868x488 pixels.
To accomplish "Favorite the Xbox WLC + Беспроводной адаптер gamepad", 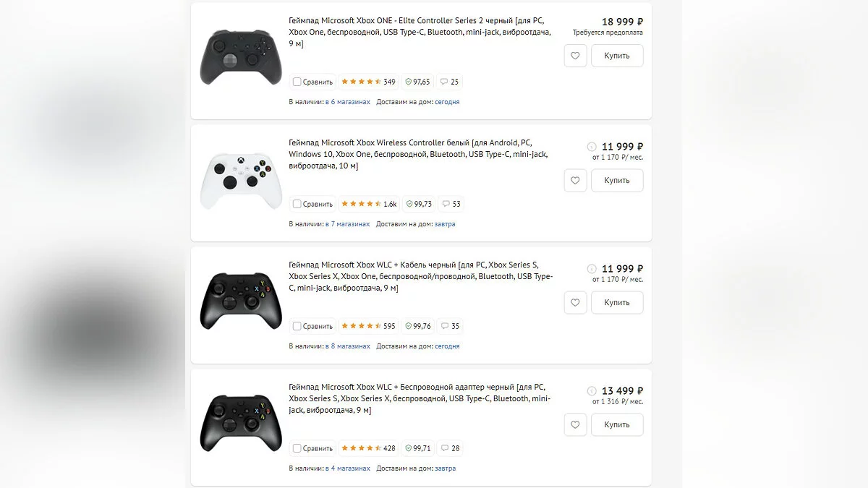I will click(x=575, y=424).
